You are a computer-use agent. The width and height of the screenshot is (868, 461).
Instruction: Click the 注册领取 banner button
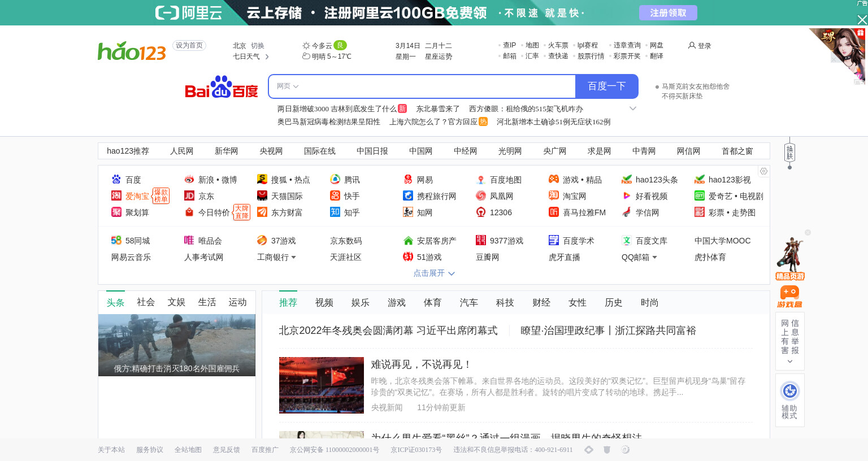pyautogui.click(x=668, y=12)
